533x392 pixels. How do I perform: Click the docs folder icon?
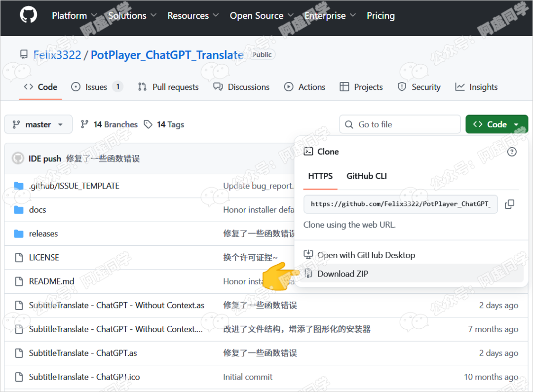[x=19, y=210]
